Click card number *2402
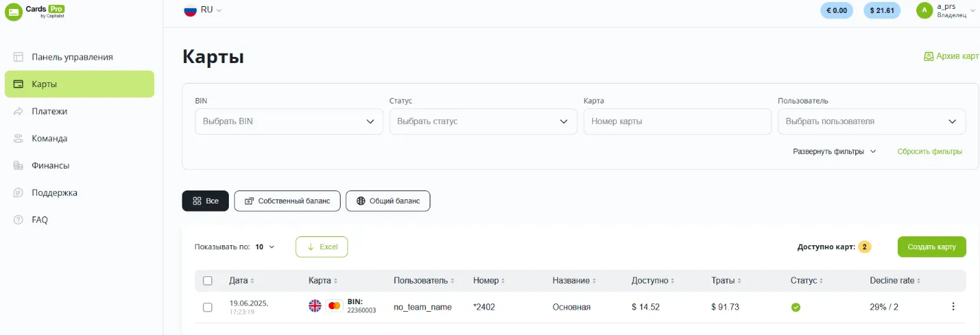980x335 pixels. point(484,307)
